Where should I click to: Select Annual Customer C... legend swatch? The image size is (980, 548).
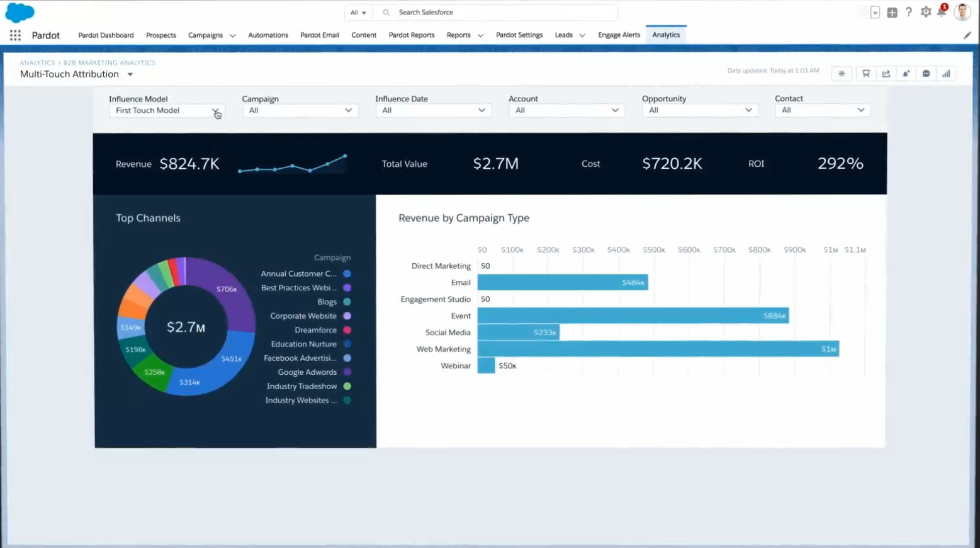(x=347, y=274)
